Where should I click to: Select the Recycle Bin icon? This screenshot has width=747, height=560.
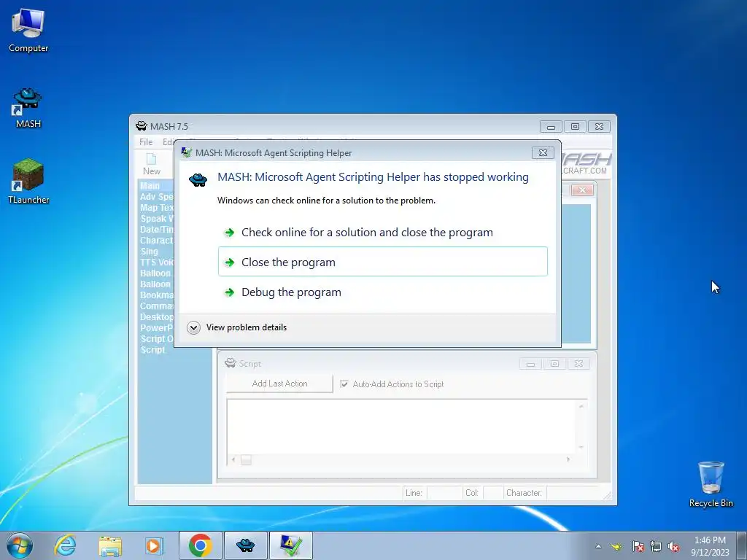coord(711,484)
